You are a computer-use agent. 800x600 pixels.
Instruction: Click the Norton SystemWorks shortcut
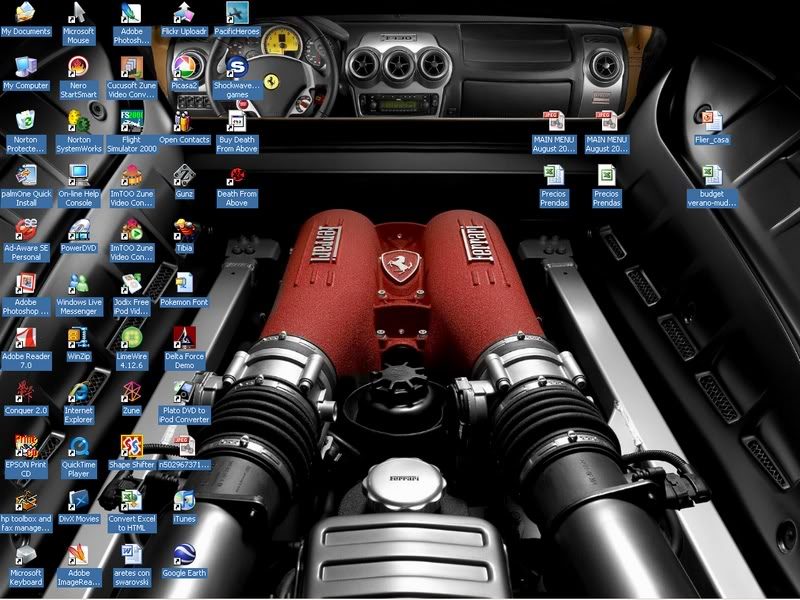click(78, 121)
